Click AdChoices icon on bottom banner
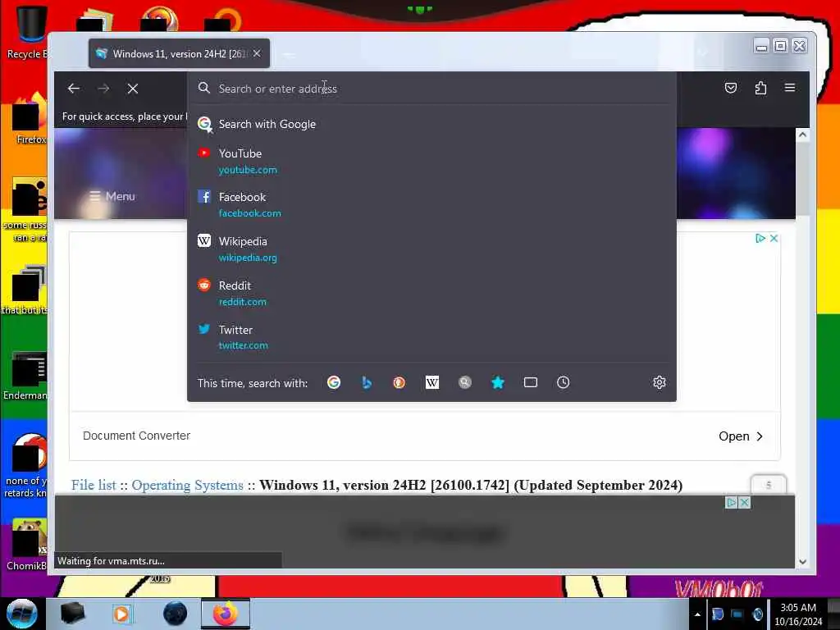The height and width of the screenshot is (630, 840). click(731, 503)
